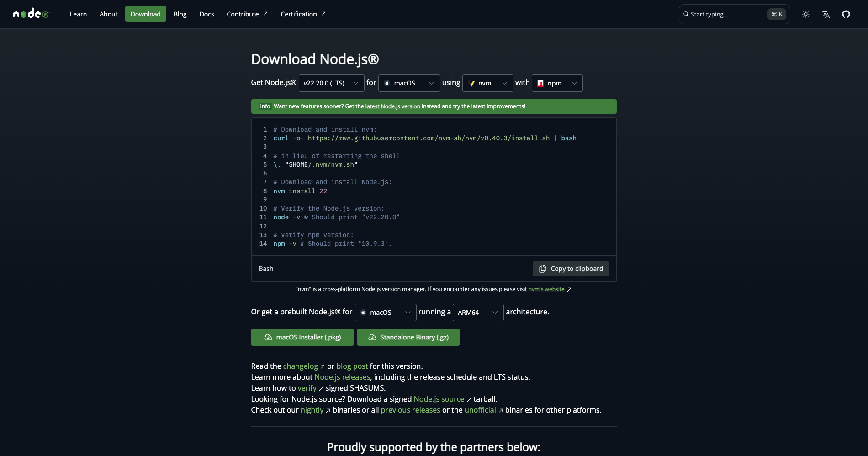Click the Standalone Binary (.gz) button
The width and height of the screenshot is (868, 456).
(408, 337)
